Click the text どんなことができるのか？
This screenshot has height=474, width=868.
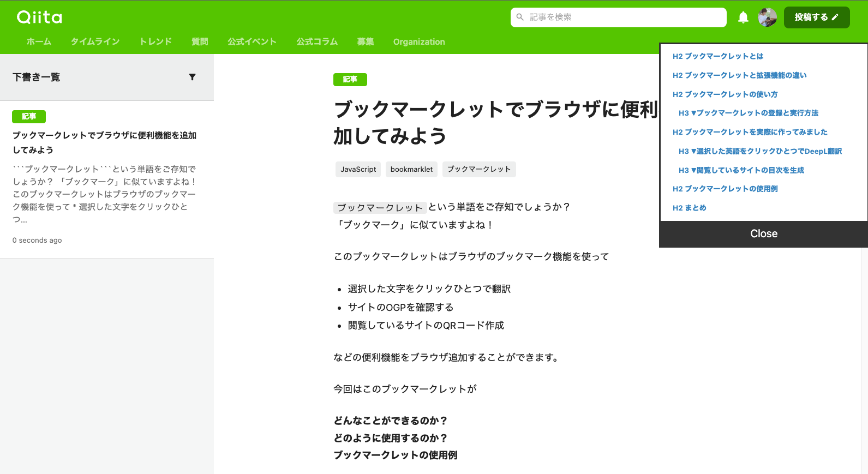(391, 421)
